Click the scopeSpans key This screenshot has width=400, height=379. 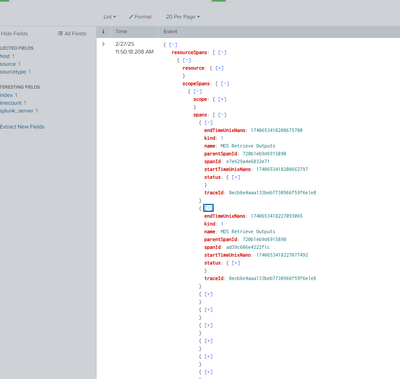[x=196, y=84]
